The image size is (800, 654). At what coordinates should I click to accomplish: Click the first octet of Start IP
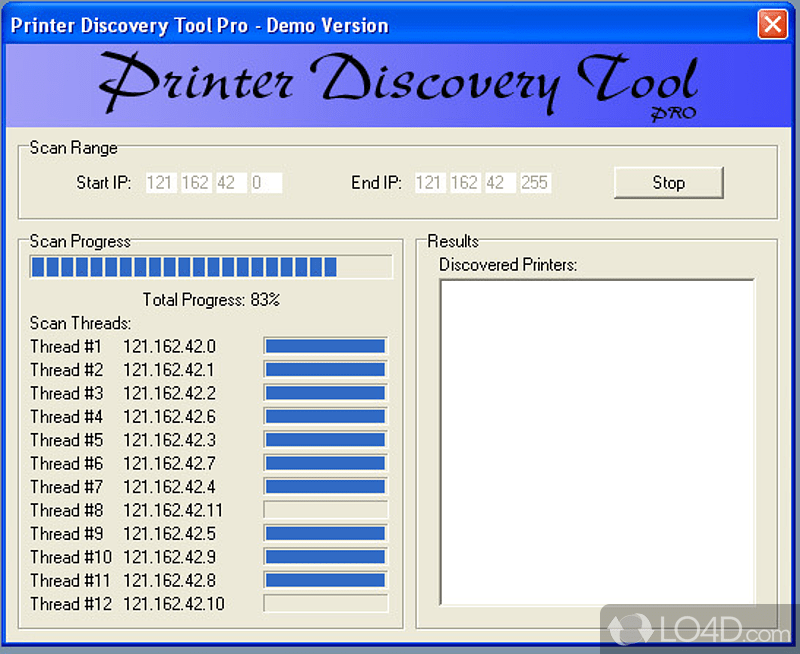[160, 182]
